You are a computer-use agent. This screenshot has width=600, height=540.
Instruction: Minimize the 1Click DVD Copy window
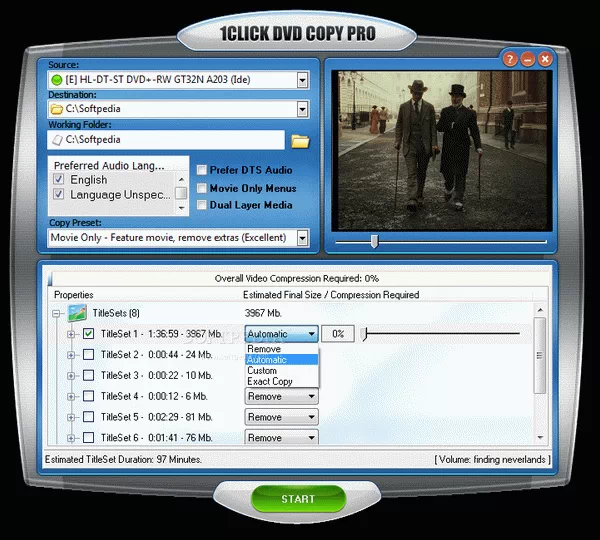528,59
